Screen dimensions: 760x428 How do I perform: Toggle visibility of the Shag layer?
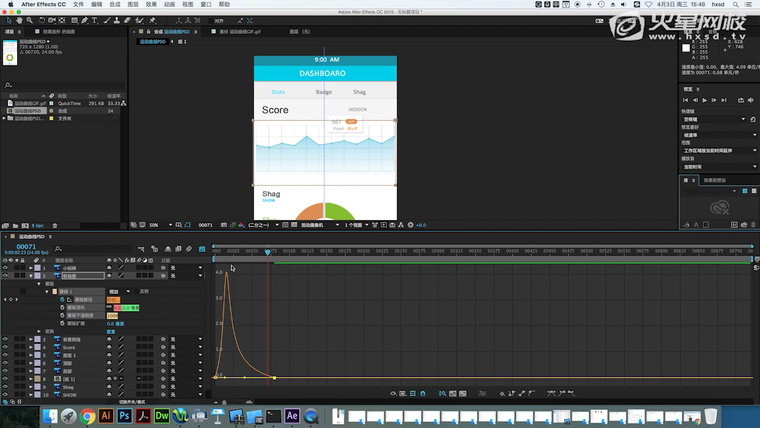coord(5,386)
